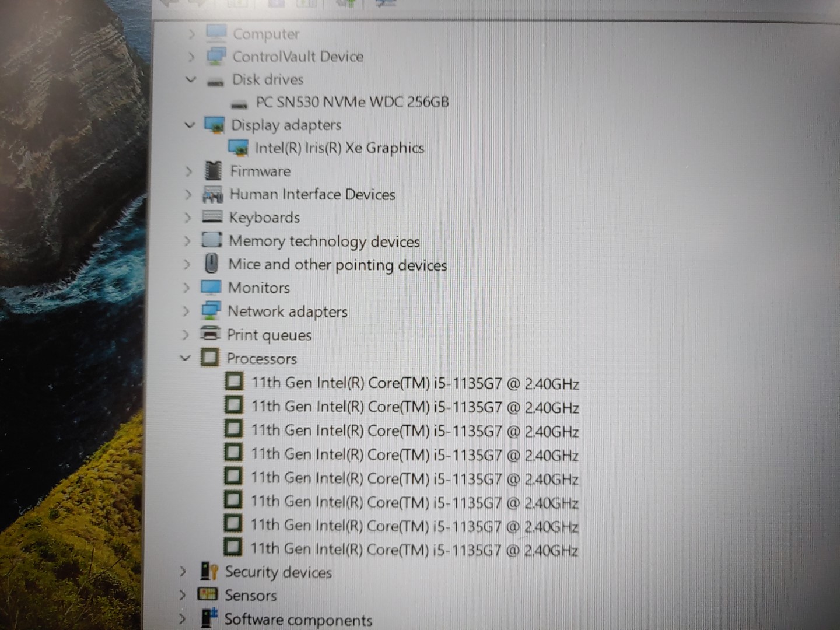This screenshot has height=630, width=840.
Task: Select the 'Firmware' label
Action: (x=260, y=171)
